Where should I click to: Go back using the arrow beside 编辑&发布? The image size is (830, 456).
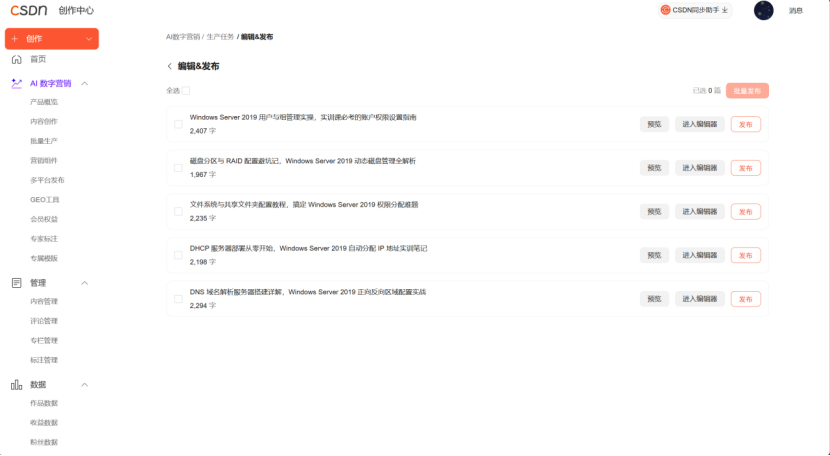point(169,66)
